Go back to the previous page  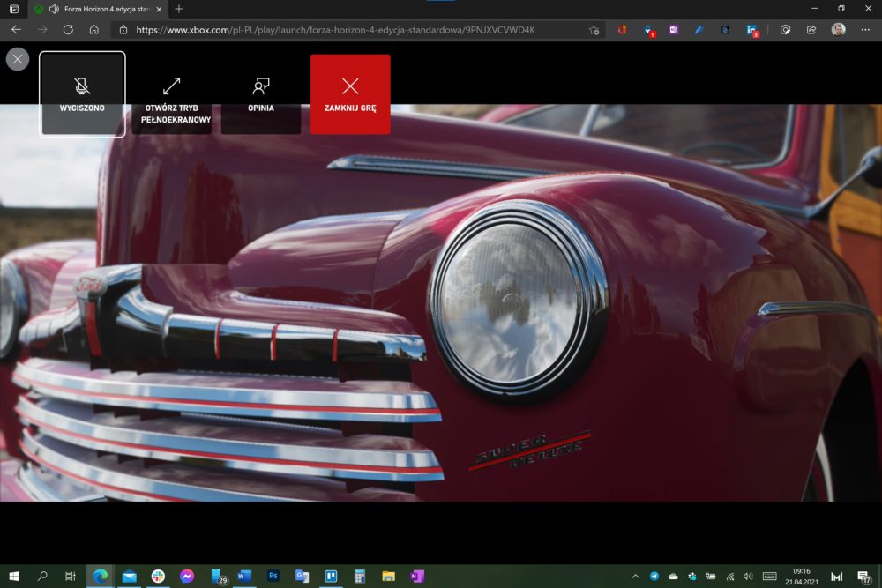16,30
